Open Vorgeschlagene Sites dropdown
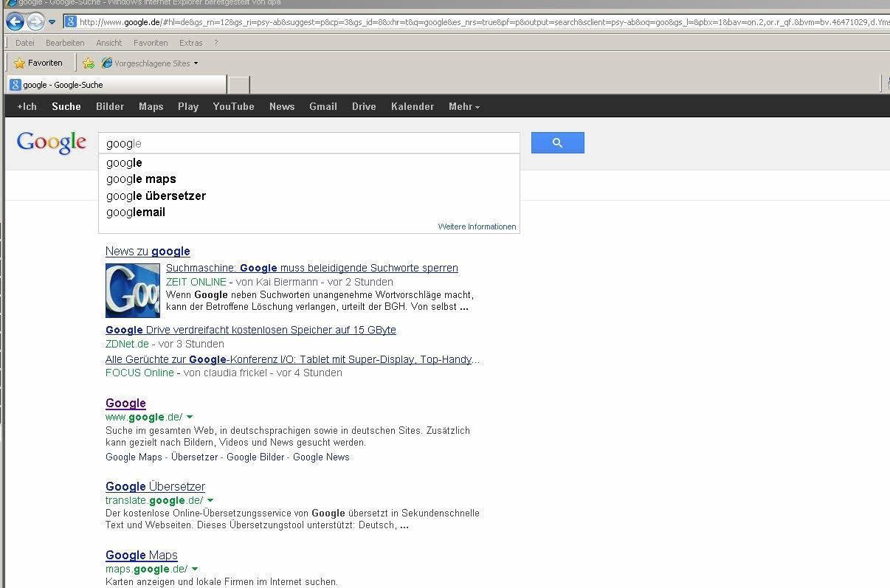This screenshot has height=588, width=890. (150, 63)
